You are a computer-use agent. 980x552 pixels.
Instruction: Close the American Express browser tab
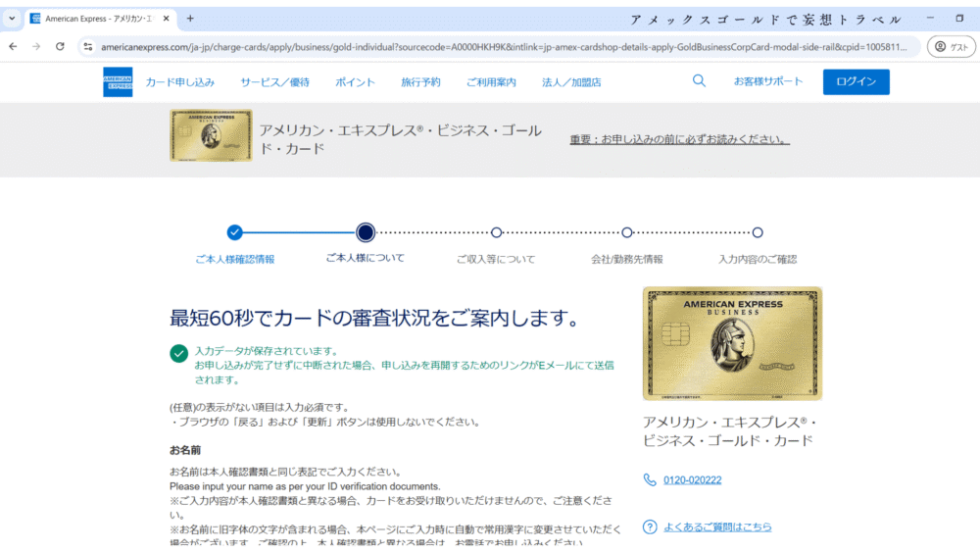167,19
